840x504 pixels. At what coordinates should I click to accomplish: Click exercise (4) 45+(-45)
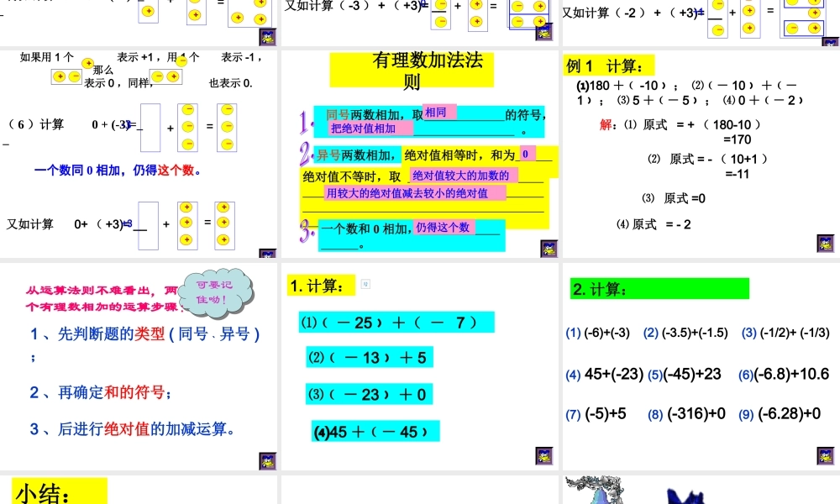coord(375,431)
